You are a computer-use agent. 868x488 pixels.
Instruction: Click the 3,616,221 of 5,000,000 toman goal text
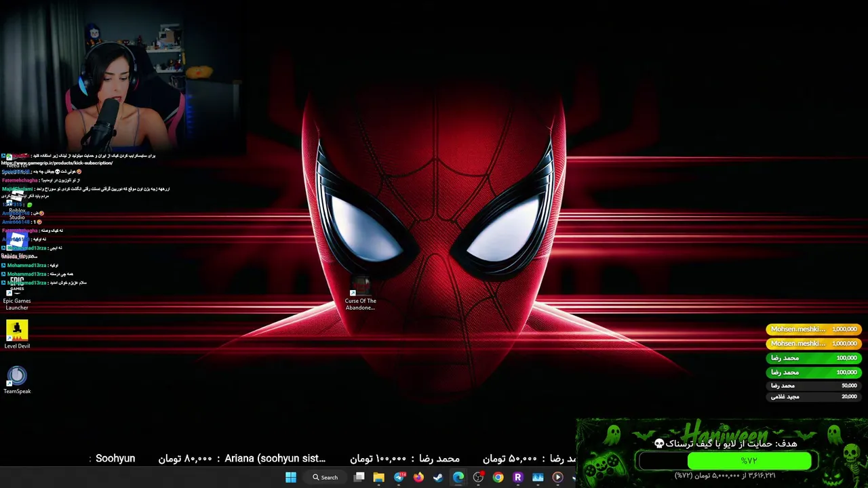[x=725, y=476]
